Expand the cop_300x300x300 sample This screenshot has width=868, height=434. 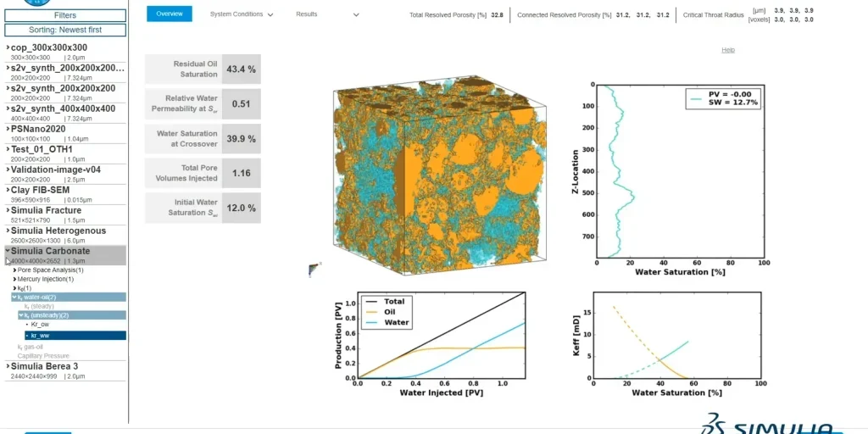(x=8, y=47)
